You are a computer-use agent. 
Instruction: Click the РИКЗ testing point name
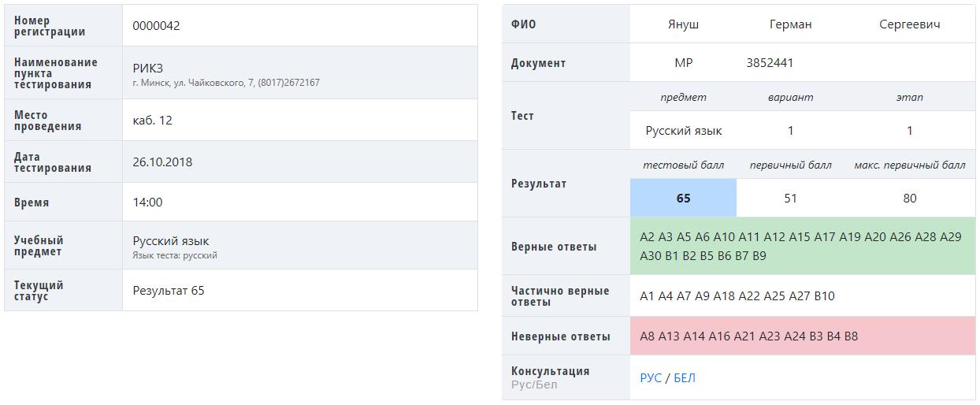(x=148, y=68)
